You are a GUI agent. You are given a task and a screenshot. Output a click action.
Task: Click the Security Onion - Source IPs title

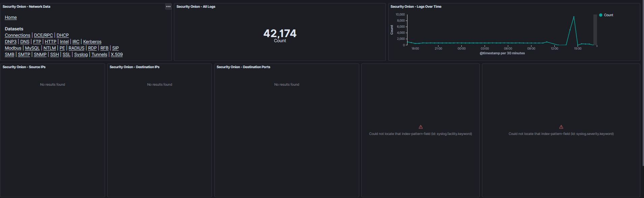point(24,67)
